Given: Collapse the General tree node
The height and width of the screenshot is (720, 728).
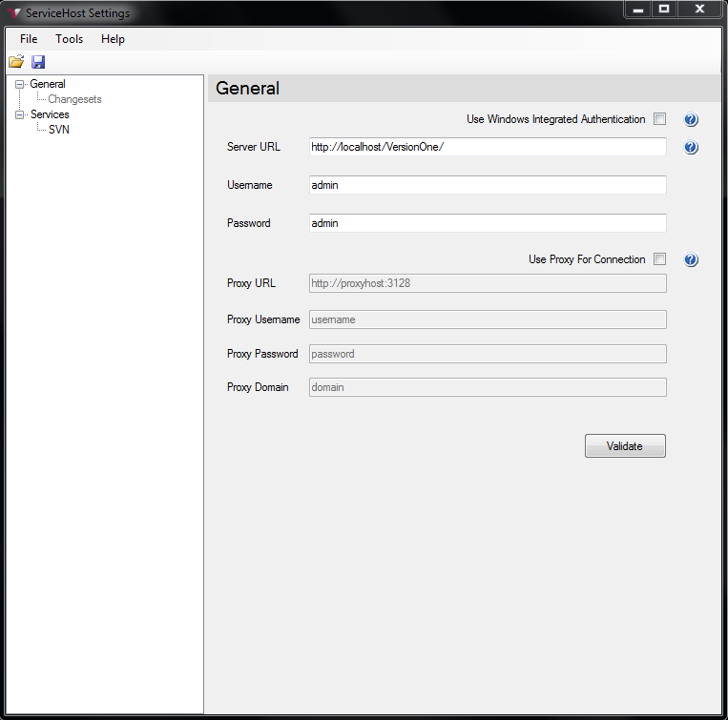Looking at the screenshot, I should (x=19, y=85).
